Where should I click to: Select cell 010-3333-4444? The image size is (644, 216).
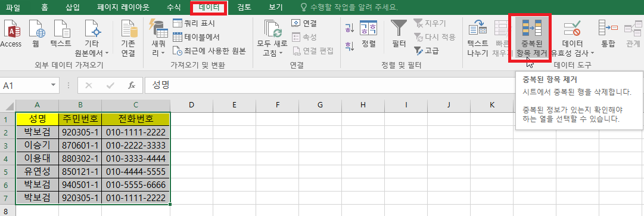(136, 158)
